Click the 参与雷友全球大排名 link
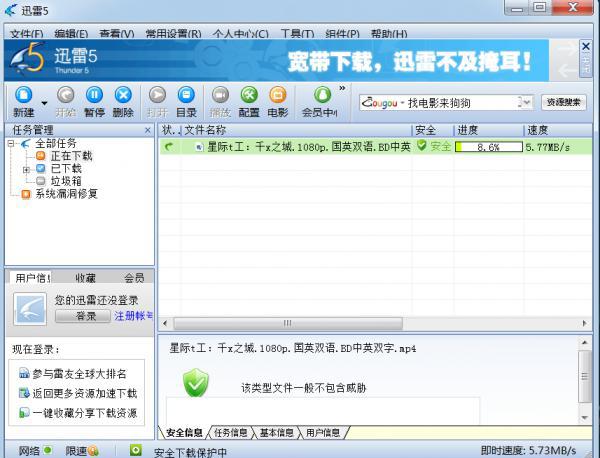The image size is (600, 458). click(79, 374)
